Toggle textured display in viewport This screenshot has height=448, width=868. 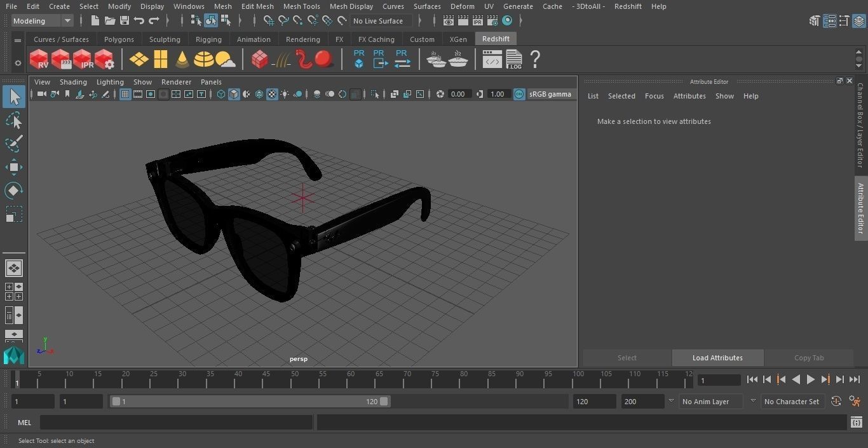pos(272,94)
